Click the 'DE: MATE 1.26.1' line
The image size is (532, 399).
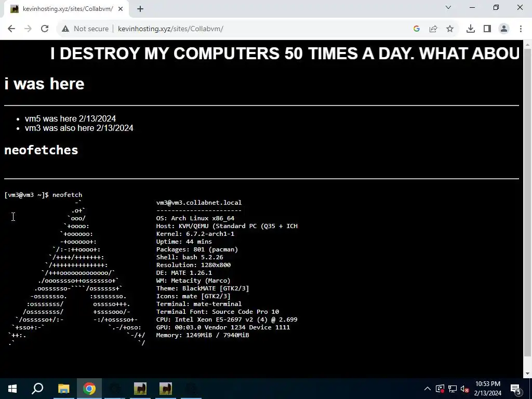[x=184, y=273]
